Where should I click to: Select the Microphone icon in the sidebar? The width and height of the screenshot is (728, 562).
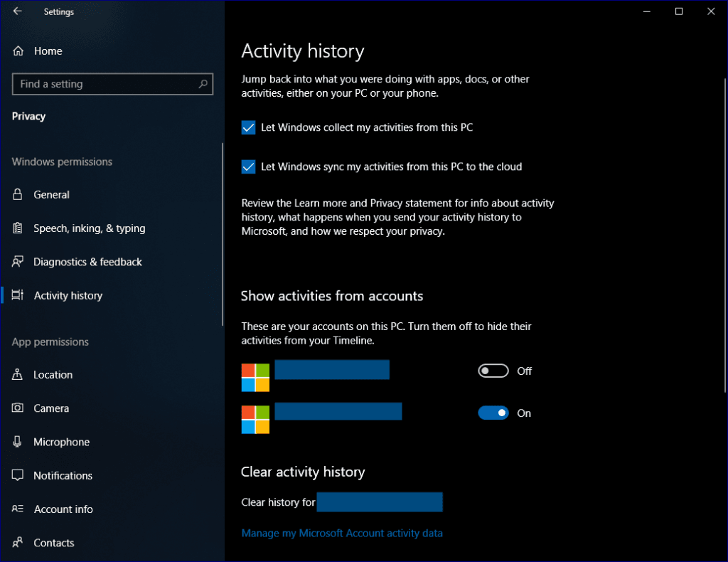[x=18, y=442]
